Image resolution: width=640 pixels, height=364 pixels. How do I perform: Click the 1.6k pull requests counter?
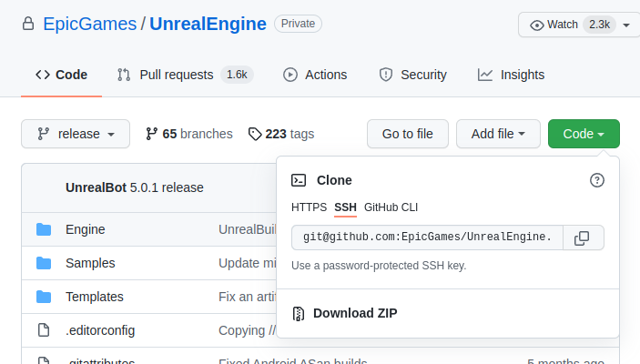tap(237, 75)
